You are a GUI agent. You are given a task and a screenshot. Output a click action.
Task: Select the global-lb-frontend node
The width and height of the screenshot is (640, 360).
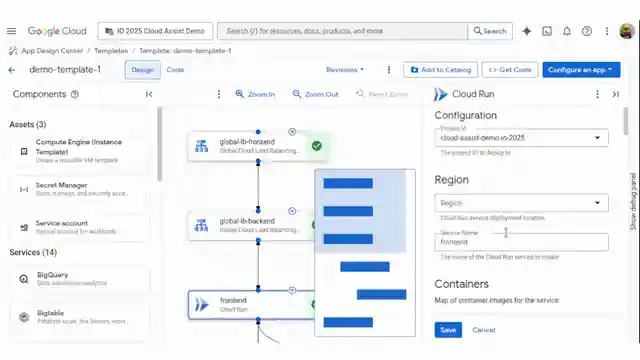pyautogui.click(x=258, y=146)
